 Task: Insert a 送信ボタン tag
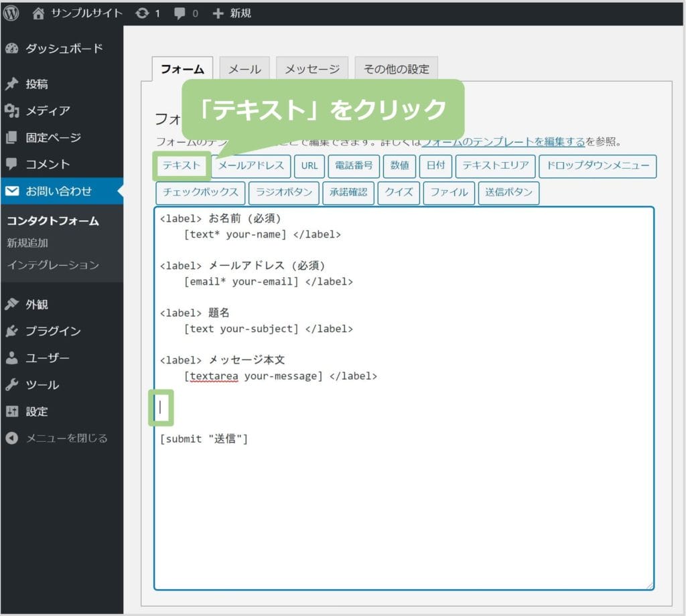509,193
